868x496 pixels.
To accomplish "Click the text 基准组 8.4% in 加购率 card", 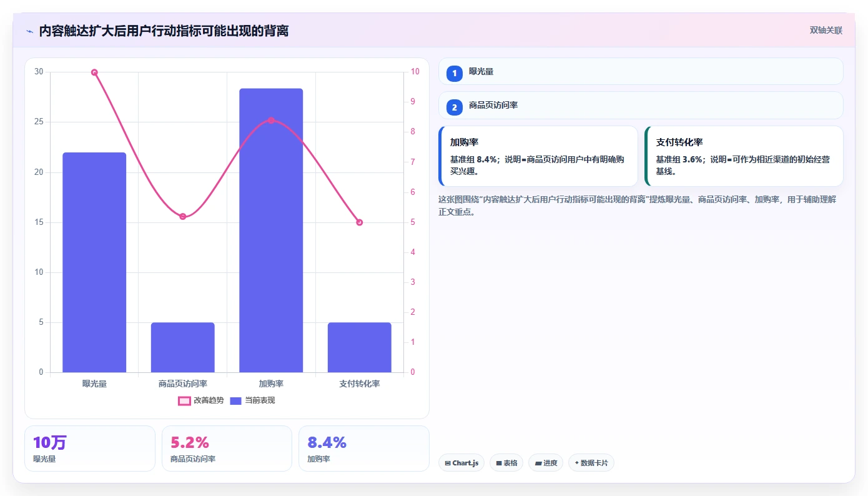I will [474, 159].
